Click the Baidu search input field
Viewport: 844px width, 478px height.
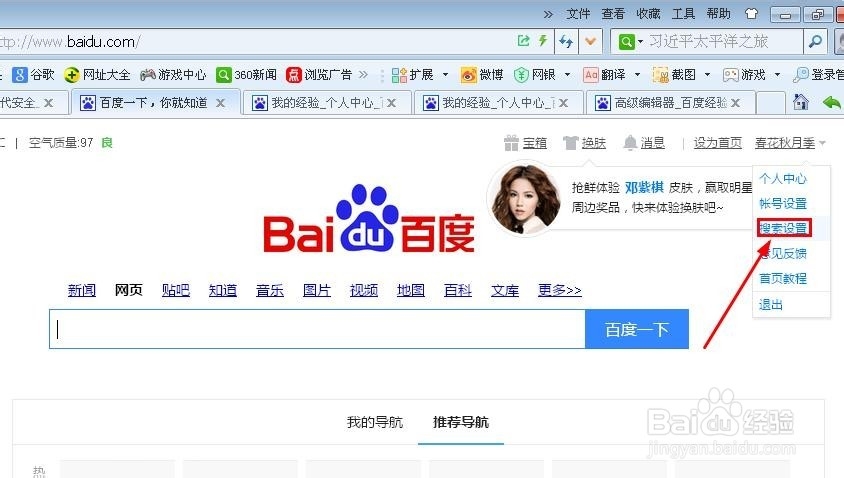[x=317, y=329]
